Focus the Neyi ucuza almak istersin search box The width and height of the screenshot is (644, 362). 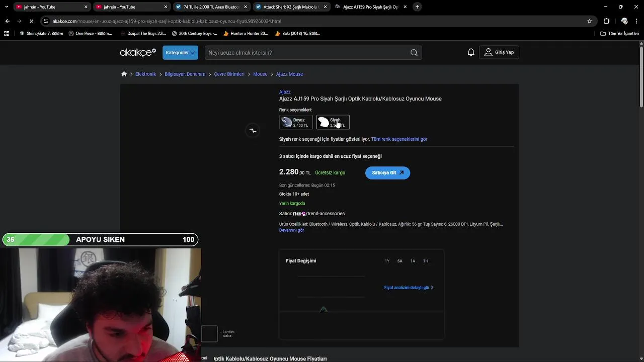pyautogui.click(x=307, y=53)
